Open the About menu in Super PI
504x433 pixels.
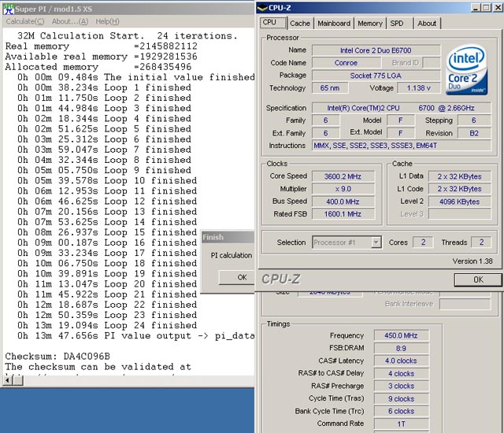(x=70, y=21)
